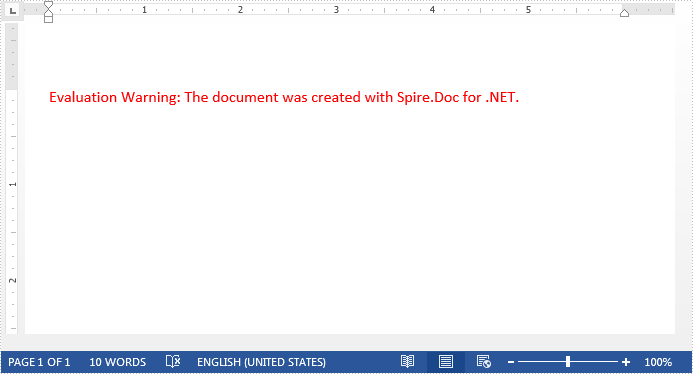Click the zoom slider handle
693x374 pixels.
tap(568, 362)
